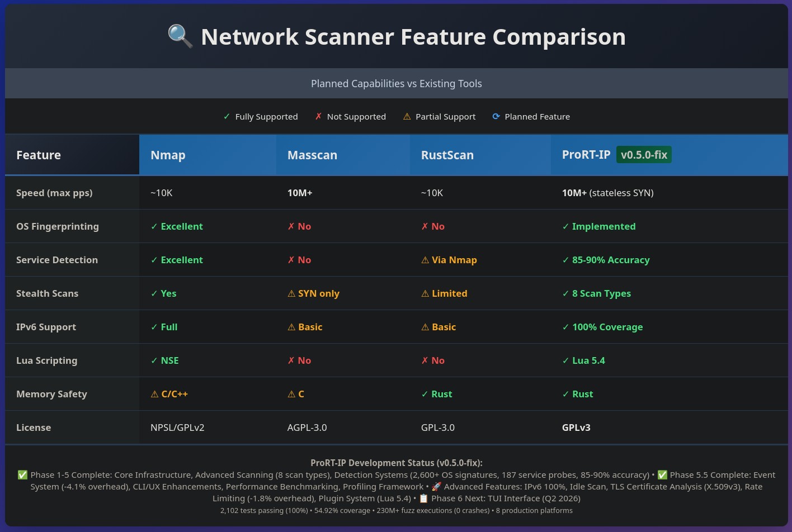This screenshot has width=792, height=532.
Task: Click ProRT-IP's 'Lua 5.4' cell
Action: pyautogui.click(x=583, y=360)
